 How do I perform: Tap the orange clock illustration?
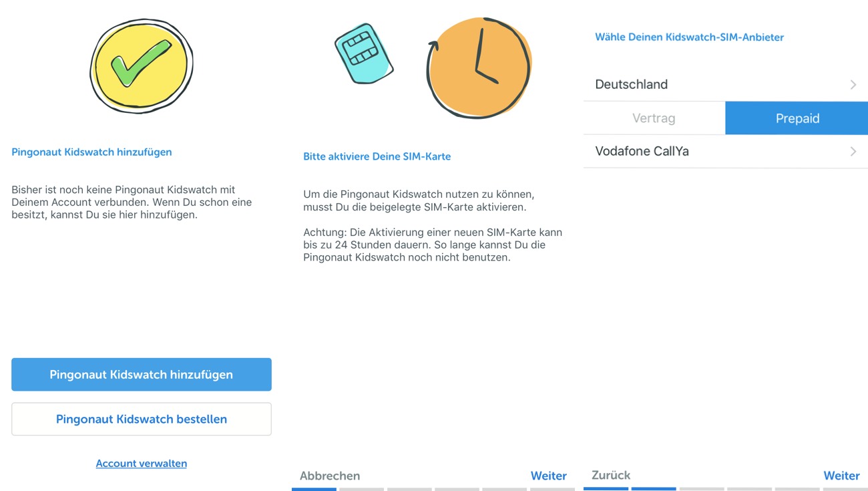tap(479, 68)
